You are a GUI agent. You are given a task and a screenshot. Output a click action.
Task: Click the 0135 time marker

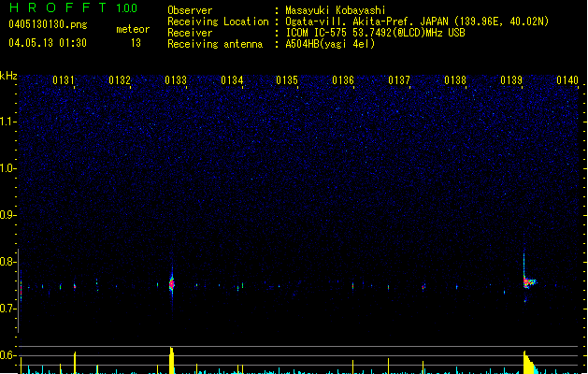coord(287,80)
